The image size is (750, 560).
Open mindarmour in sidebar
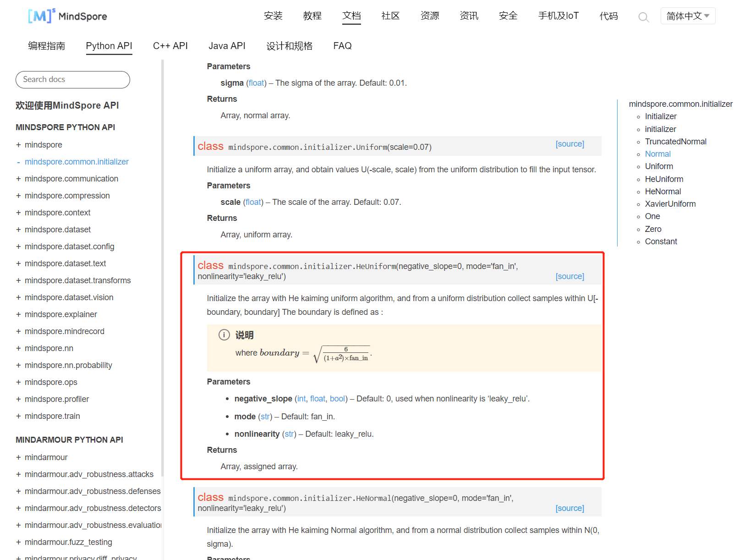tap(46, 457)
